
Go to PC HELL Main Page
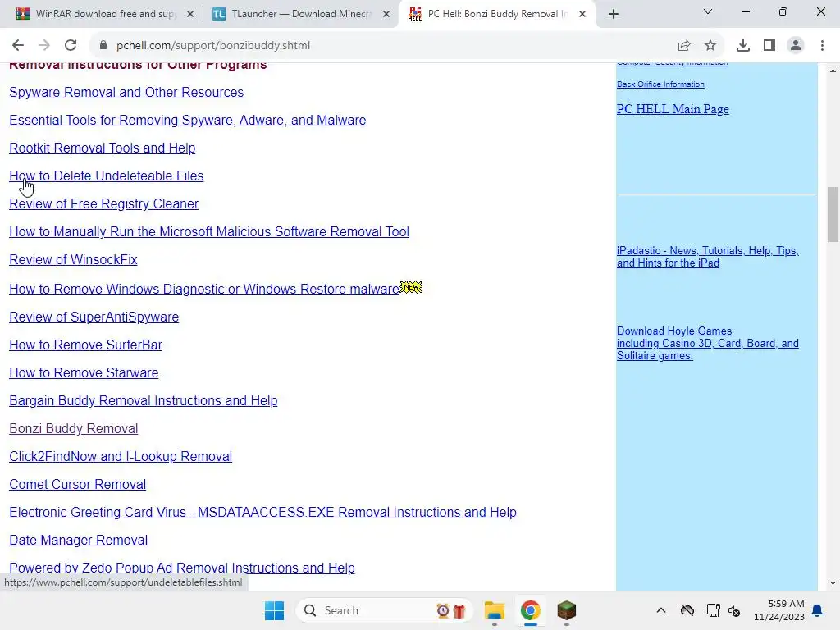click(x=673, y=109)
